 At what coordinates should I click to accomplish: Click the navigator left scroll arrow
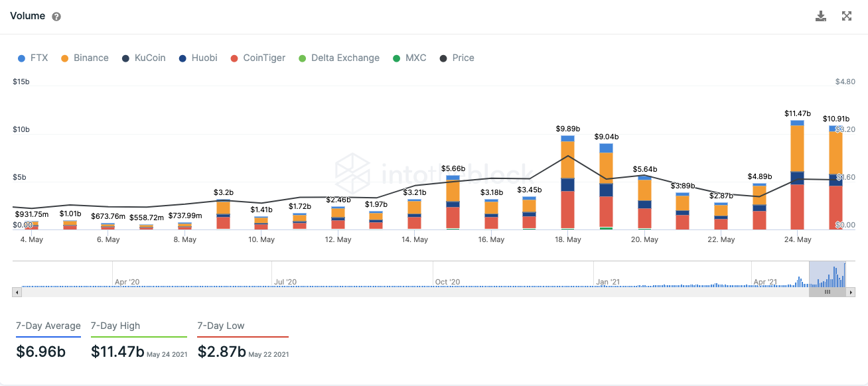point(17,292)
